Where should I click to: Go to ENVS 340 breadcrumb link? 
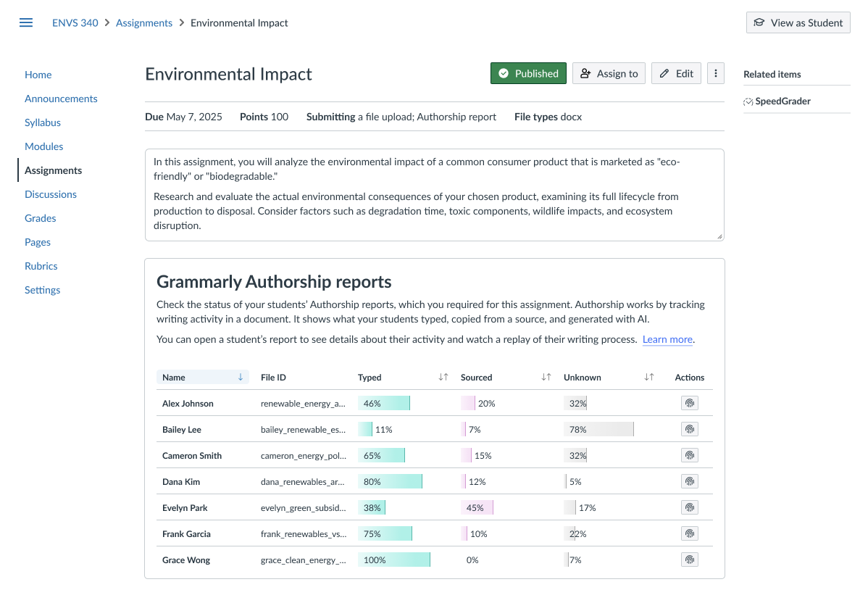pyautogui.click(x=75, y=22)
